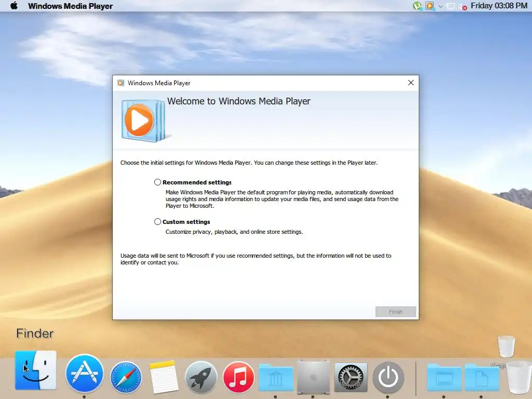The height and width of the screenshot is (399, 532).
Task: Click the Finish button
Action: coord(395,312)
